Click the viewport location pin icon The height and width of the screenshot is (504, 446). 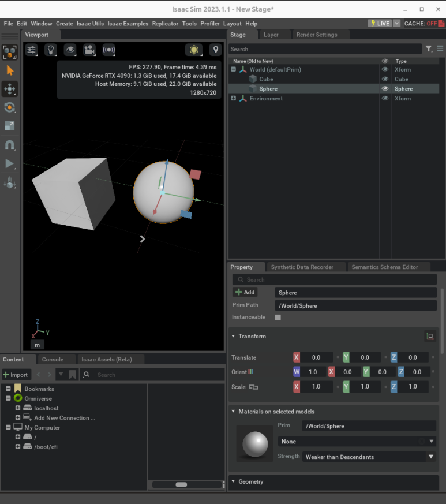pyautogui.click(x=216, y=50)
